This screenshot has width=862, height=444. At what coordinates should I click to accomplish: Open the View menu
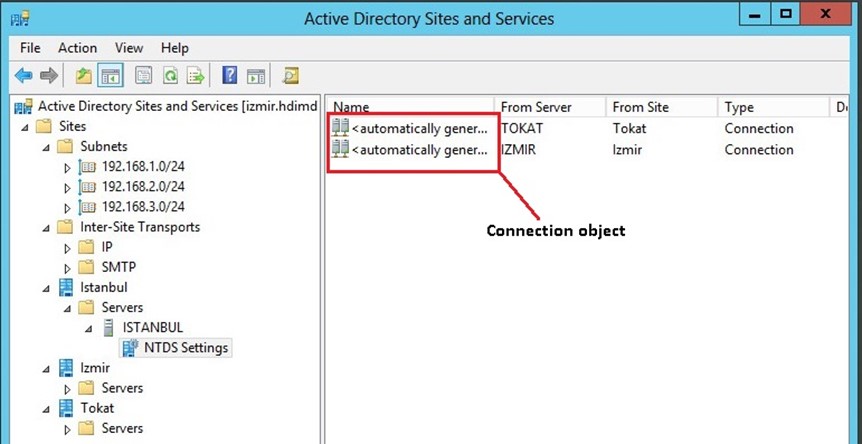pos(129,48)
